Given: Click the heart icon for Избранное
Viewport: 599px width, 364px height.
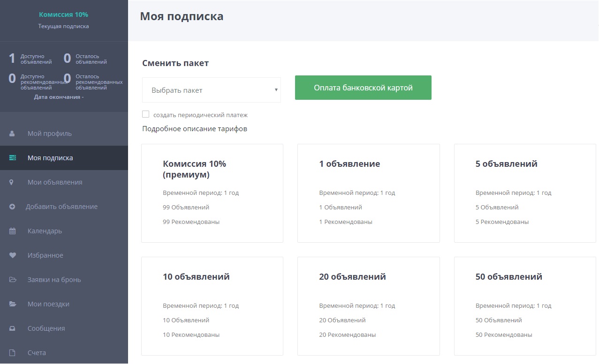Looking at the screenshot, I should tap(13, 255).
